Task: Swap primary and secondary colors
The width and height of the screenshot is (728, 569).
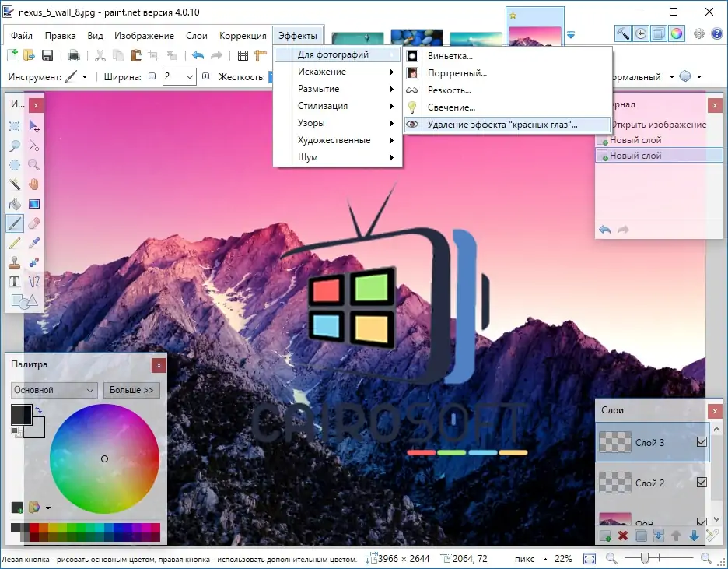Action: pyautogui.click(x=39, y=409)
